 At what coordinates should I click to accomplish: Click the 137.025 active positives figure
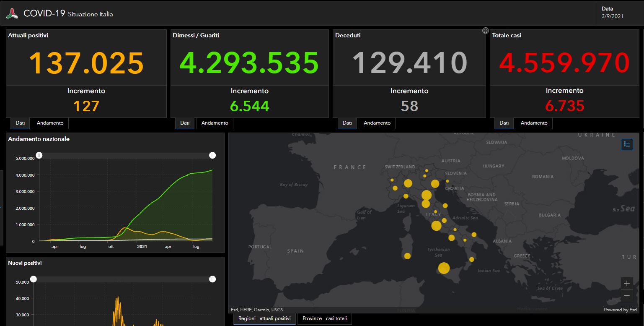86,63
